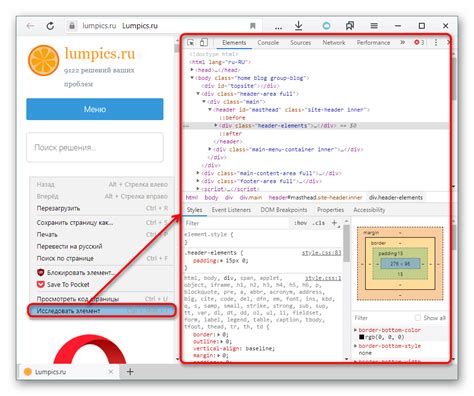Screen dimensions: 474x396
Task: Click the body breadcrumb in DevTools
Action: [211, 197]
